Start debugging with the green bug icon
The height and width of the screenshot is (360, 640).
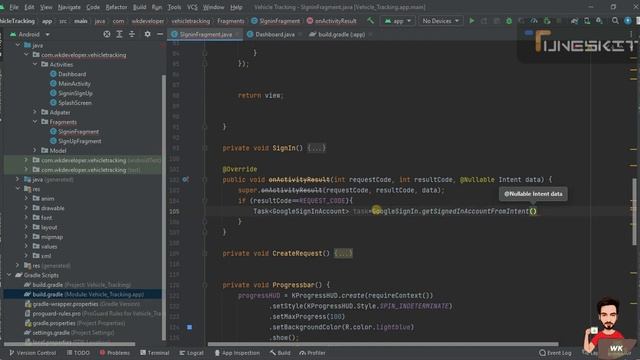point(509,20)
